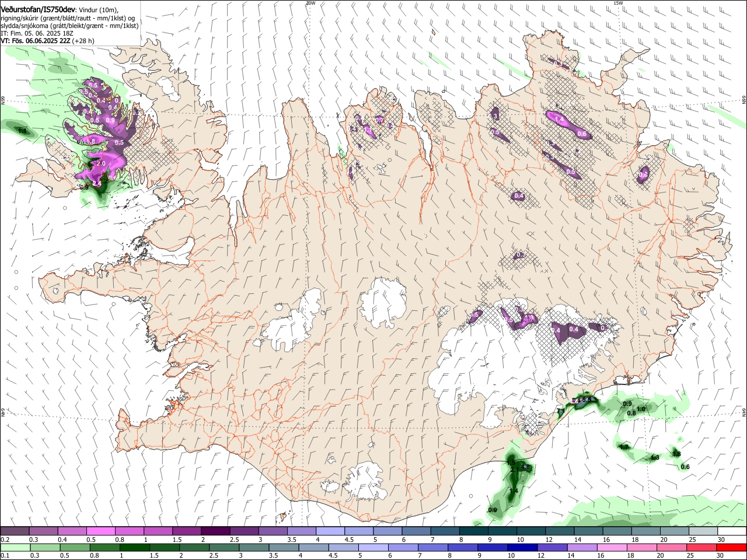Viewport: 747px width, 560px height.
Task: Pick the bright red rain swatch after 30
Action: coord(732,548)
